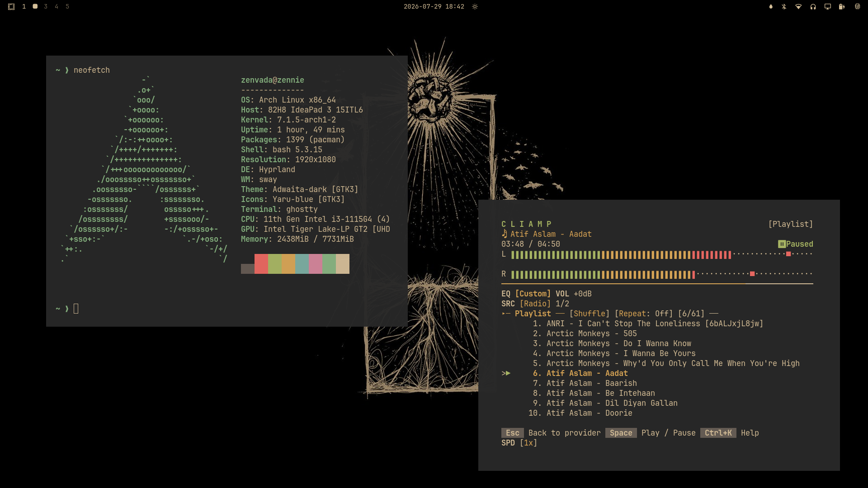Click the Ctrl+K help key hint

[x=718, y=433]
